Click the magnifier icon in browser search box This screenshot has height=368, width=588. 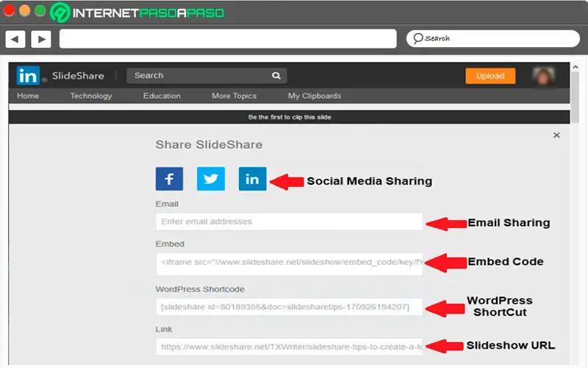[417, 38]
